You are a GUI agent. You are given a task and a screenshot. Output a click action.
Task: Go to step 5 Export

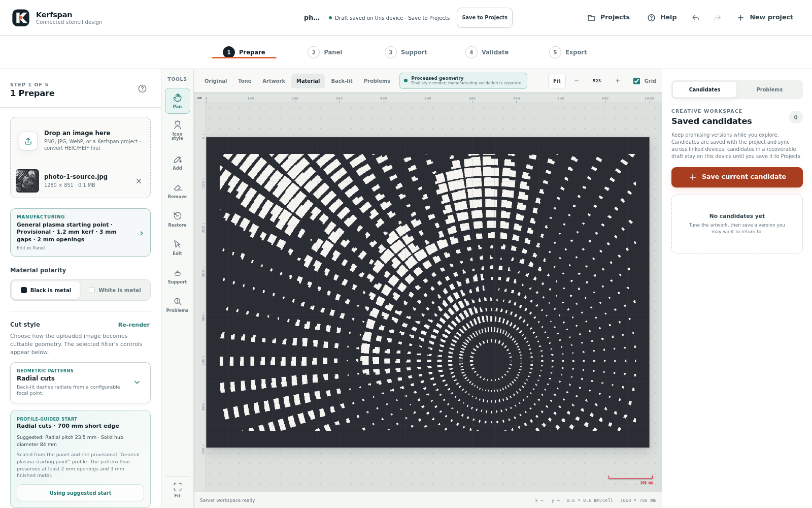tap(568, 52)
